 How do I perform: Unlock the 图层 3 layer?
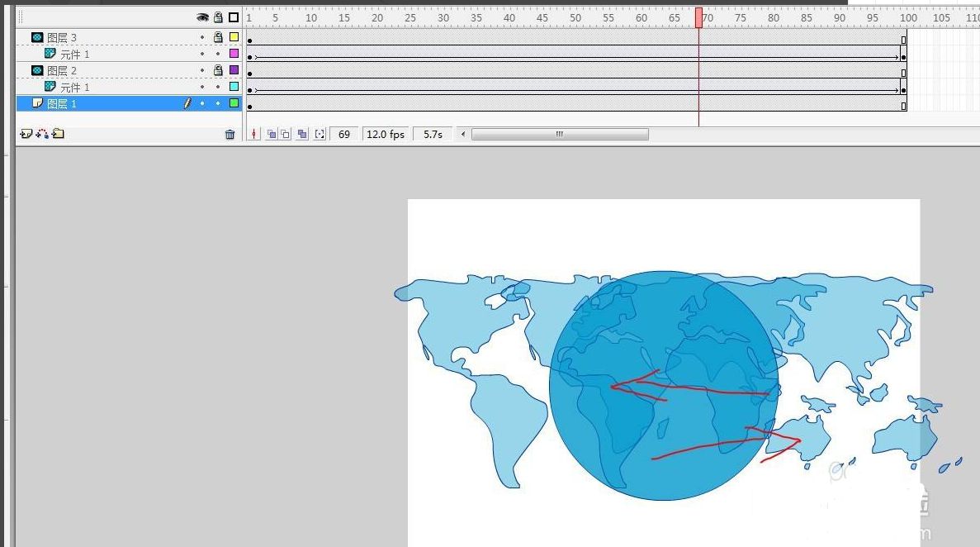click(x=218, y=37)
